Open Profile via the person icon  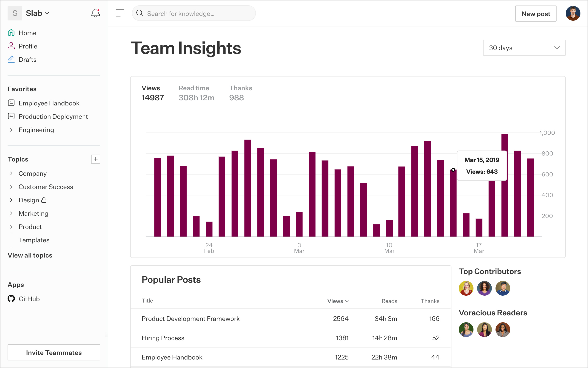coord(11,46)
